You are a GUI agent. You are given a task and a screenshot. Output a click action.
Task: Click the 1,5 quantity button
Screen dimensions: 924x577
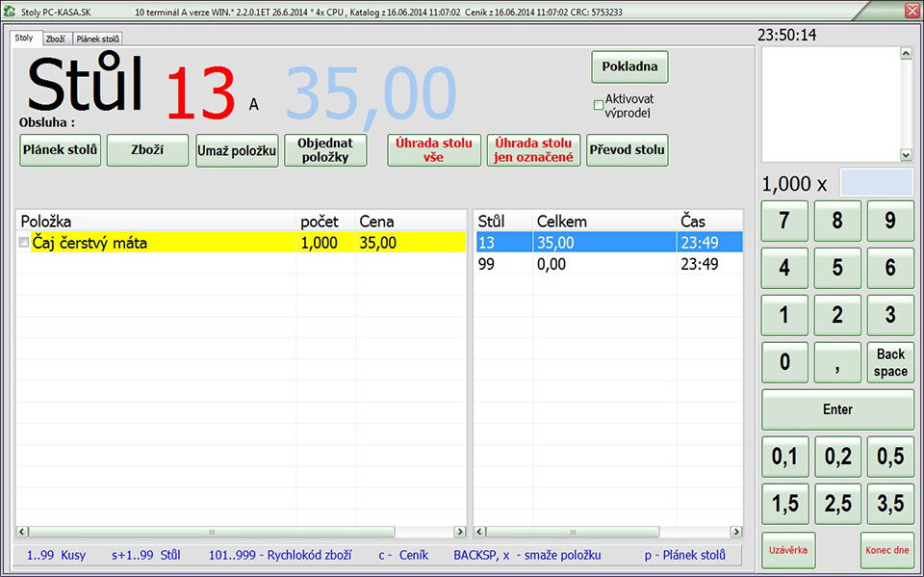coord(784,504)
